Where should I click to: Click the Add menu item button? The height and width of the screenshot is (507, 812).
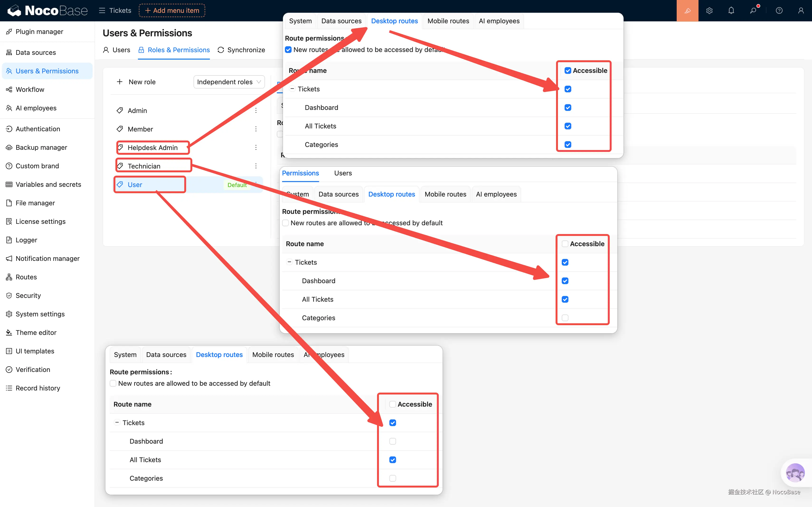pyautogui.click(x=172, y=11)
